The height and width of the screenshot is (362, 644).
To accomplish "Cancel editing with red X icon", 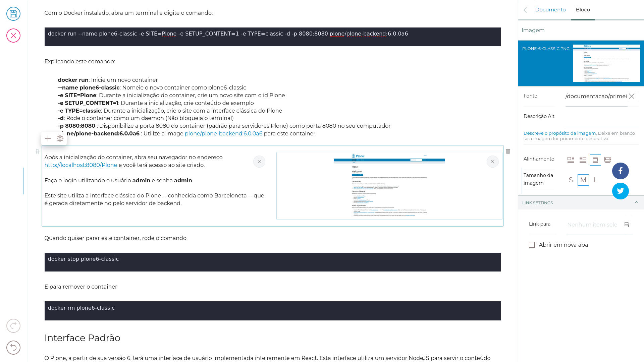I will tap(13, 36).
